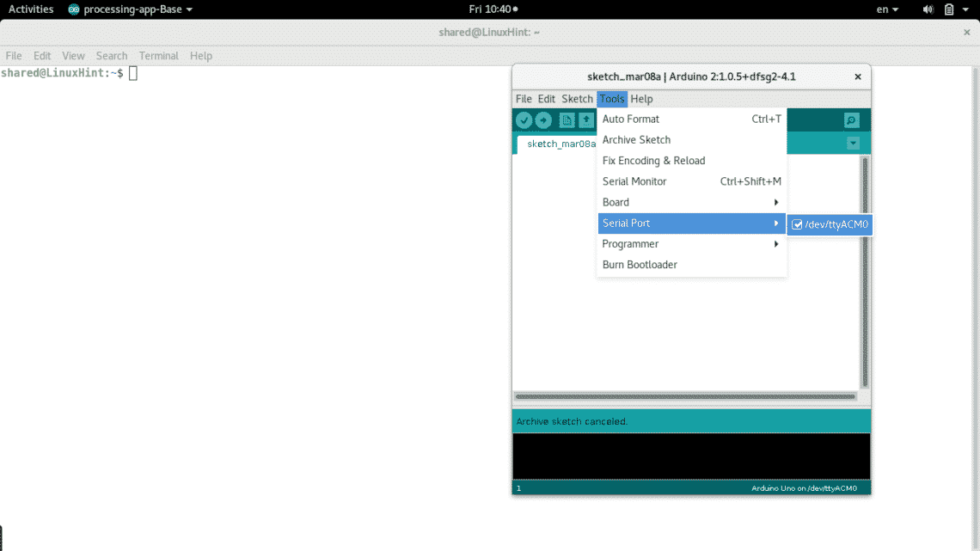Close the shared@LinuxHint terminal window
The image size is (980, 551).
(x=966, y=33)
